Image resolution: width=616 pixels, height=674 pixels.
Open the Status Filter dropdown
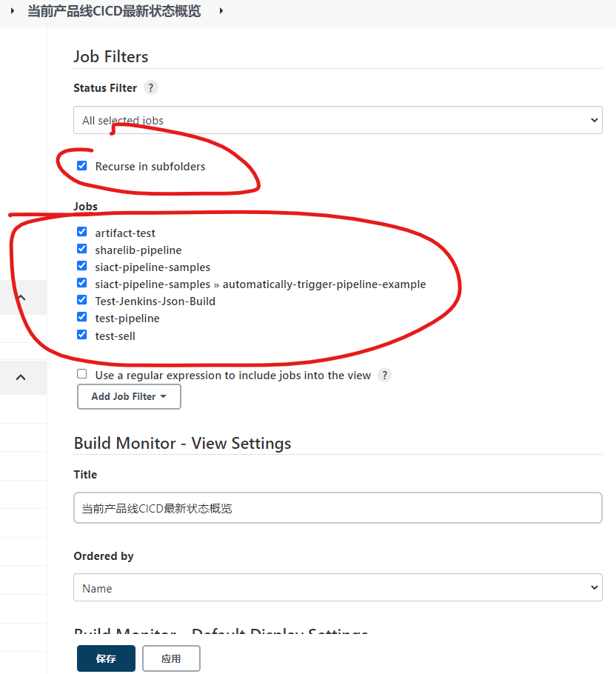click(x=338, y=120)
